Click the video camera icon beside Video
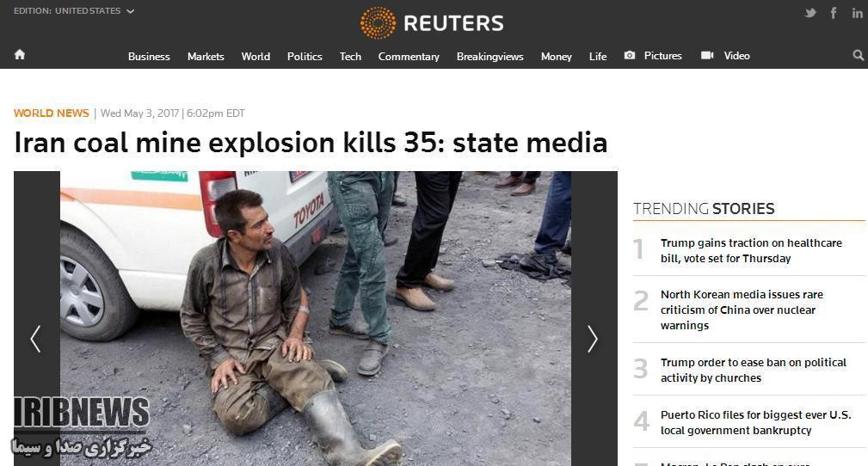 (x=707, y=55)
